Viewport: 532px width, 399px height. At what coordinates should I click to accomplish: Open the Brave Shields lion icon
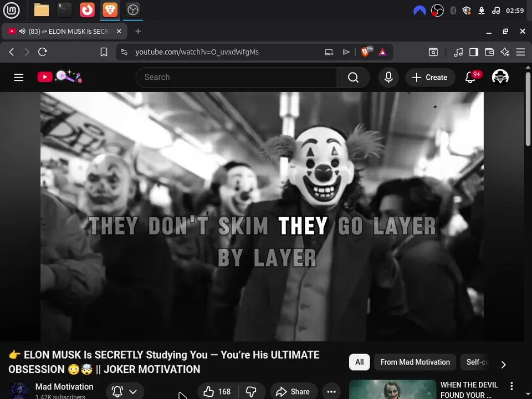[x=366, y=52]
